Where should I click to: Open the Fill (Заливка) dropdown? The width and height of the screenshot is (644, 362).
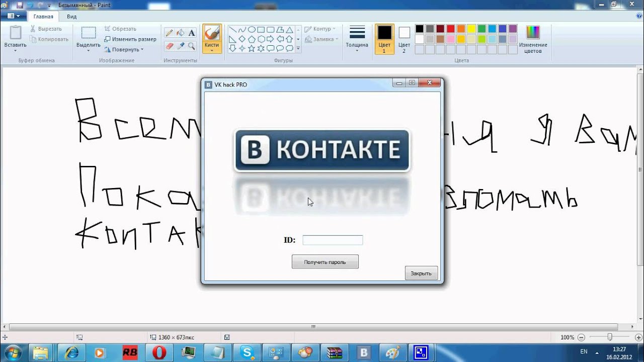(x=321, y=39)
